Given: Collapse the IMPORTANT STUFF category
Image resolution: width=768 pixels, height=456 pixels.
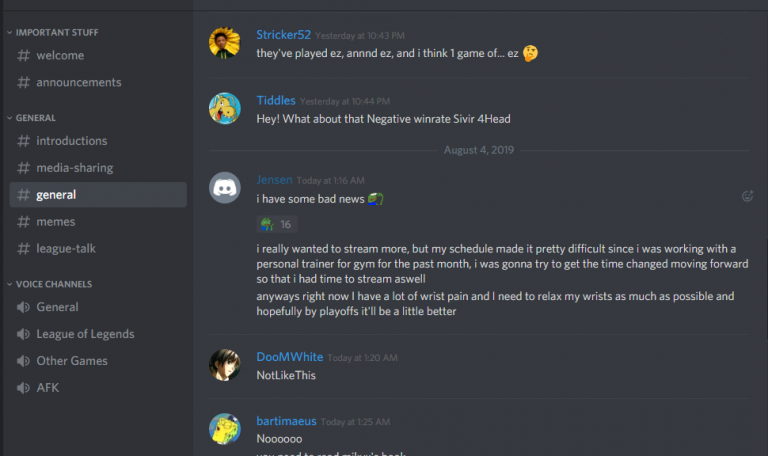Looking at the screenshot, I should (53, 32).
